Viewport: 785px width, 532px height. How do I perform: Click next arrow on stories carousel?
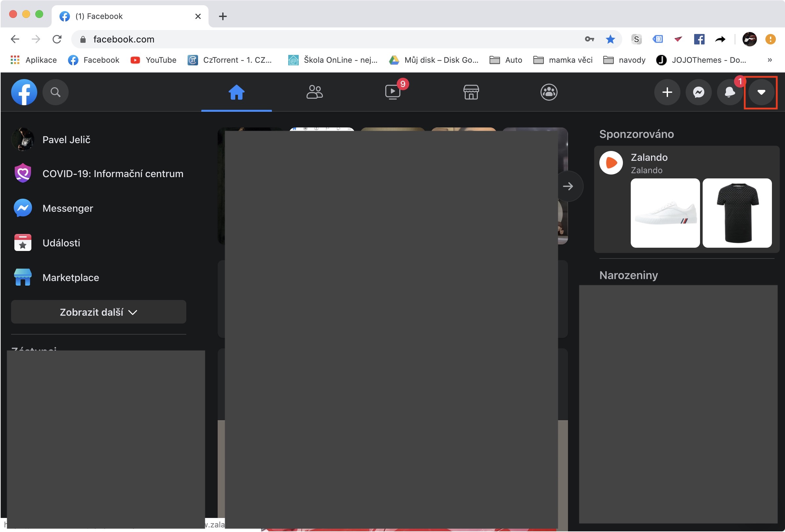[568, 186]
